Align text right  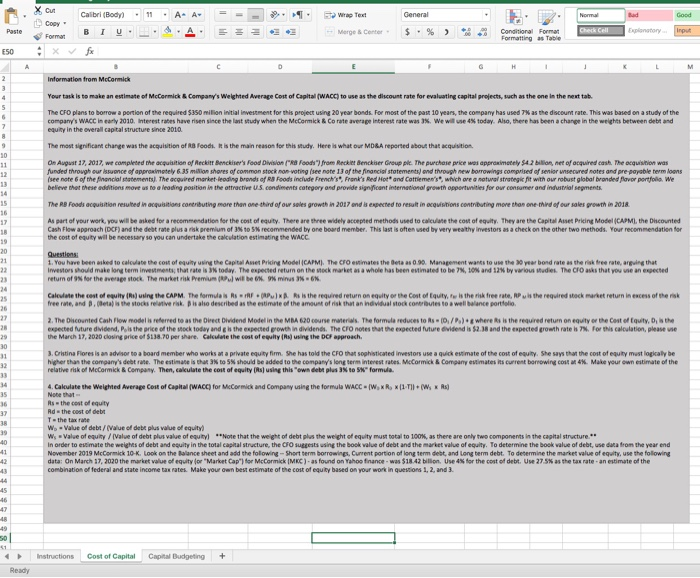point(255,32)
